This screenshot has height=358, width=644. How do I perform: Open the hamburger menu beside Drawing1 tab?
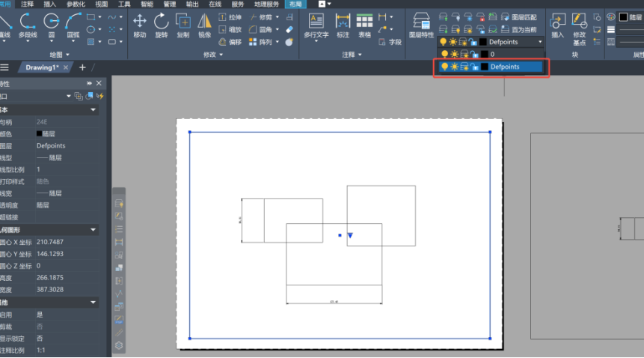point(4,67)
